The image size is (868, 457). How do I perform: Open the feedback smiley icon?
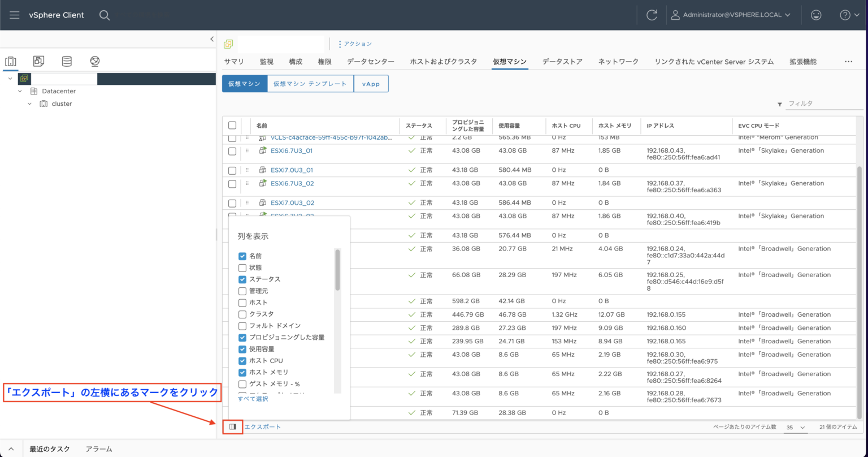(x=816, y=15)
